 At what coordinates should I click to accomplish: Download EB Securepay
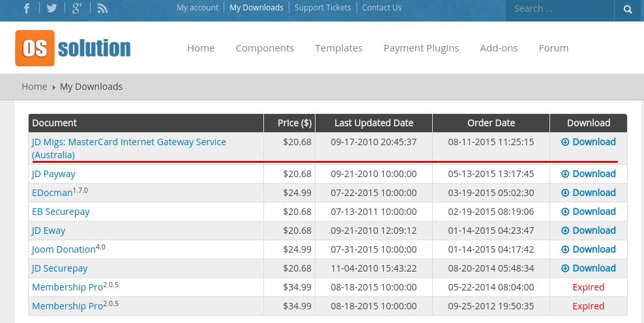(x=589, y=212)
